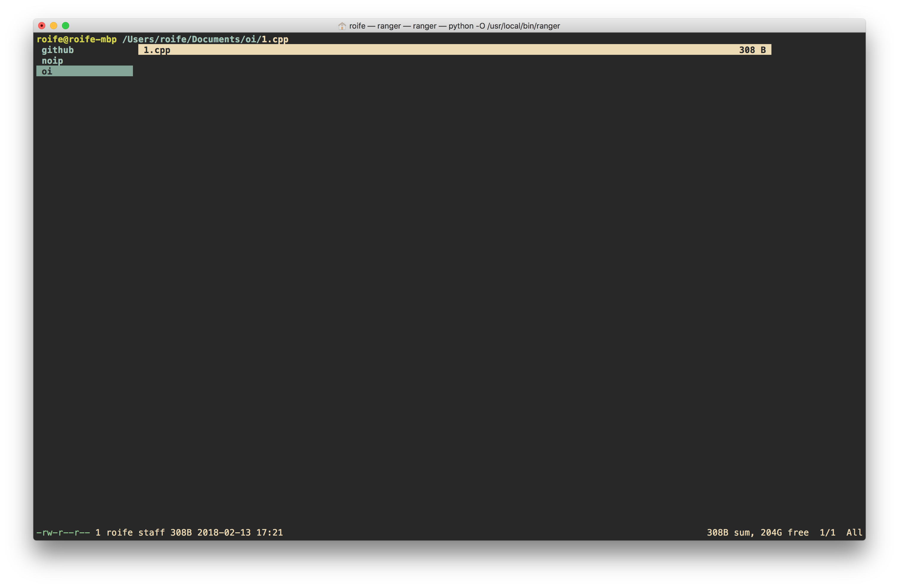Screen dimensions: 899x588
Task: Select the github directory entry
Action: [x=58, y=50]
